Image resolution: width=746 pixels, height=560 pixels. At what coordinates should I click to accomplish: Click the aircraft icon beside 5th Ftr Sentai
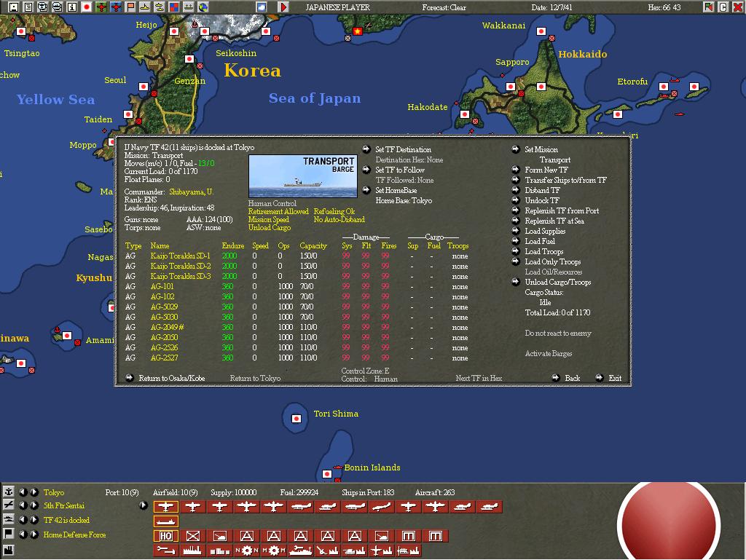pos(9,505)
